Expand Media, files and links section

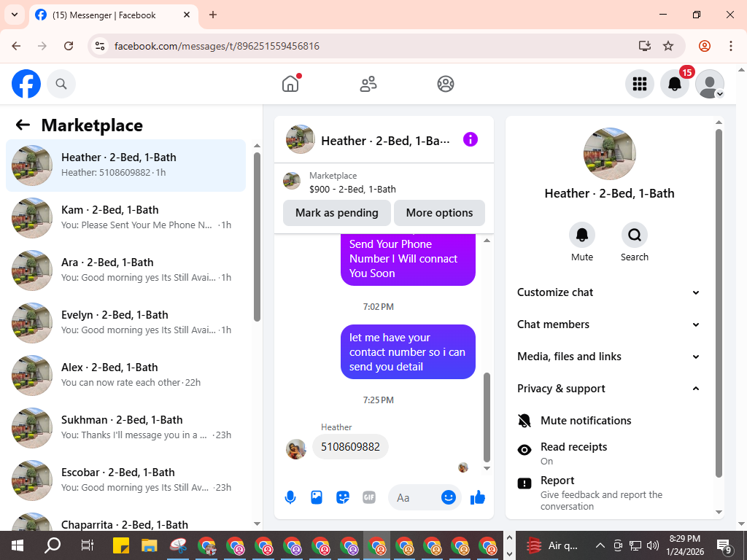(609, 356)
